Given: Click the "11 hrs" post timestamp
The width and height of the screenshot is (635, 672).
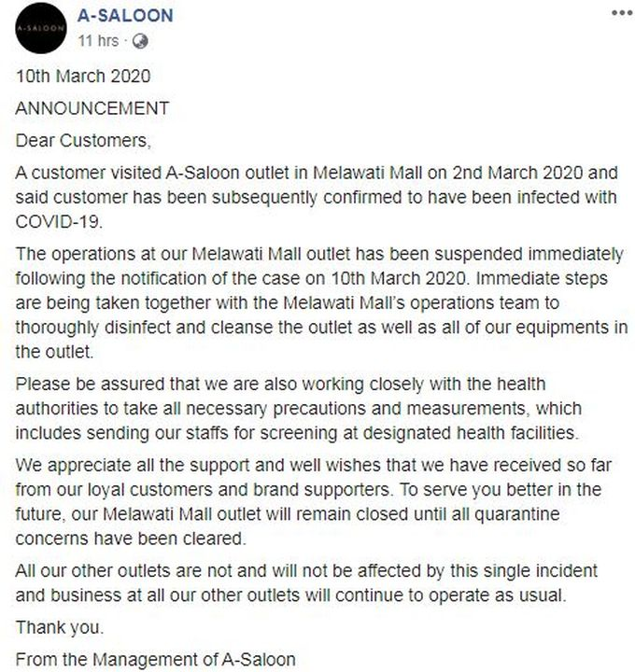Looking at the screenshot, I should tap(98, 41).
